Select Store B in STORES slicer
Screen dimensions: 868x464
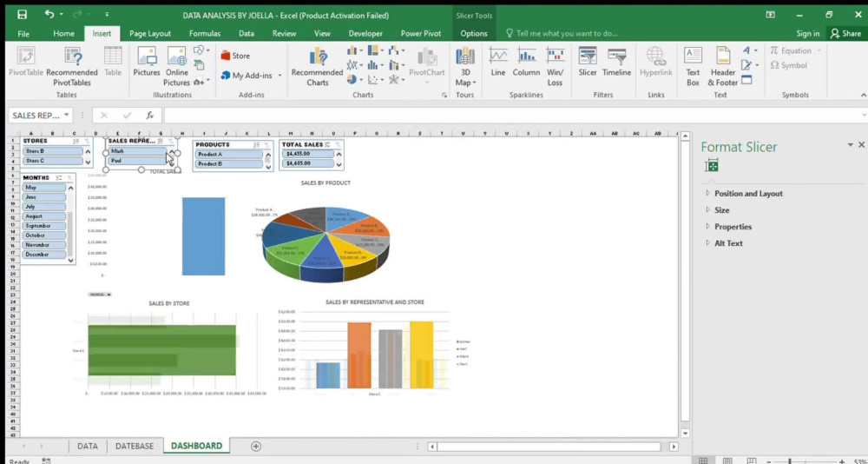click(53, 151)
